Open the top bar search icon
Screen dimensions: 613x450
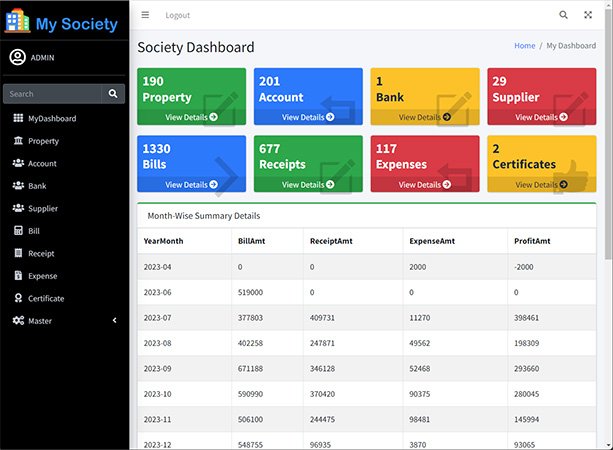563,15
